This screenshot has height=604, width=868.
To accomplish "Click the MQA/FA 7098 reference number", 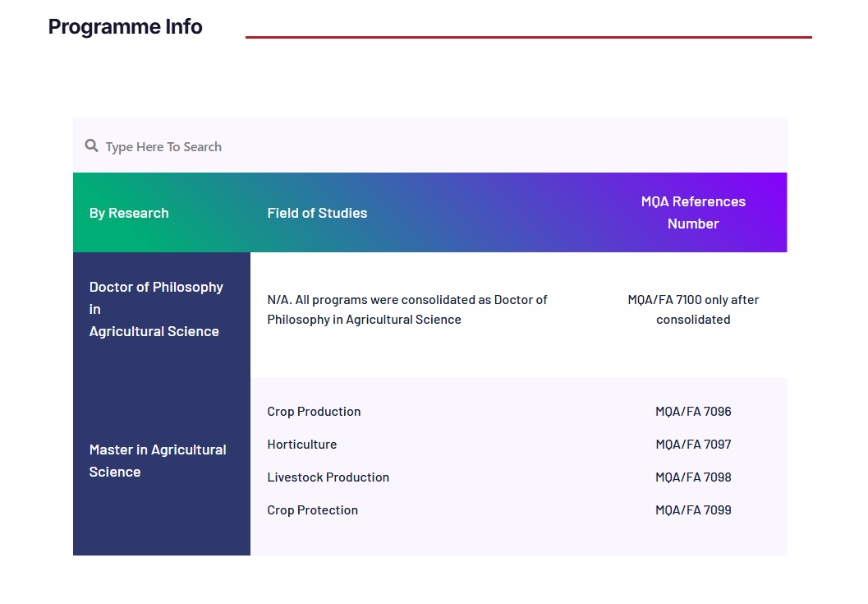I will click(x=693, y=477).
